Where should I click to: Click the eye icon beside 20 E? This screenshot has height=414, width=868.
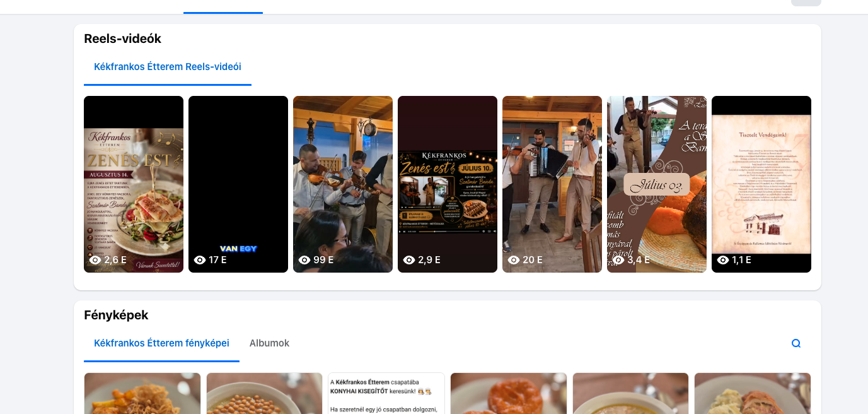tap(514, 260)
